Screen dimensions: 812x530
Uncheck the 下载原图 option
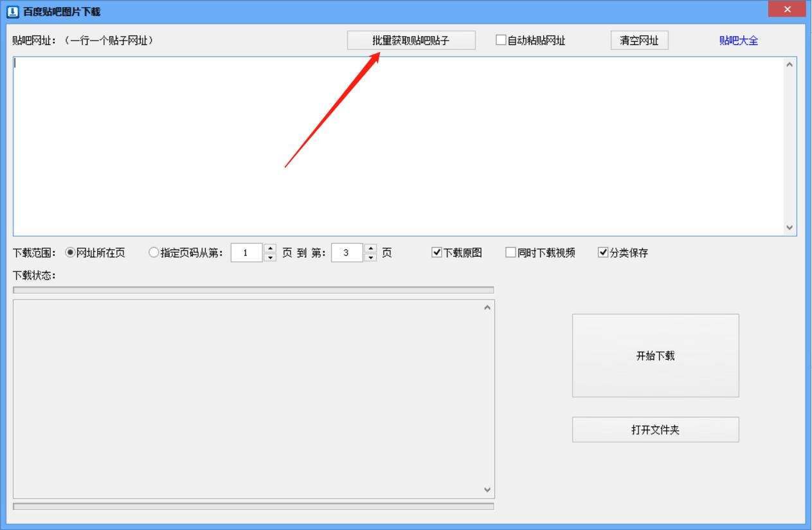point(437,253)
